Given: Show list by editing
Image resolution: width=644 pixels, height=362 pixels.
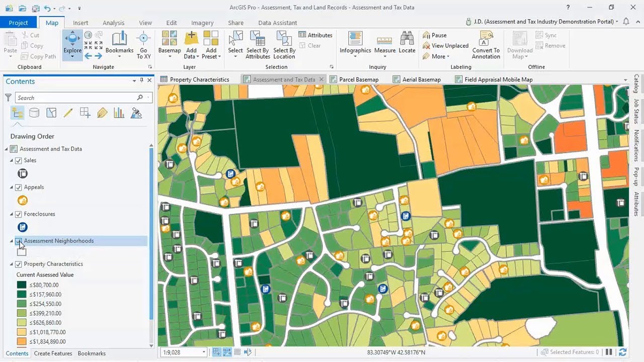Looking at the screenshot, I should click(x=68, y=113).
